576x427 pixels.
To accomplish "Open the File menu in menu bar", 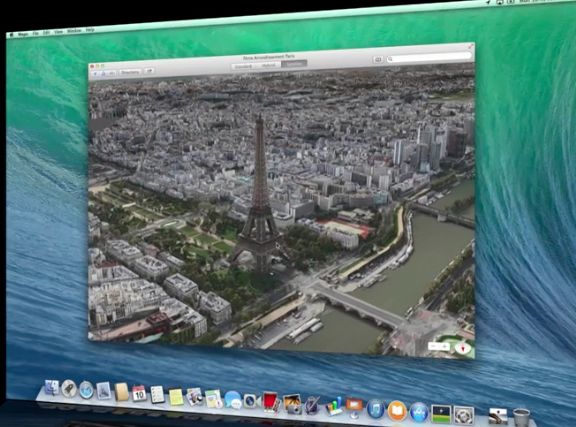I will [36, 33].
